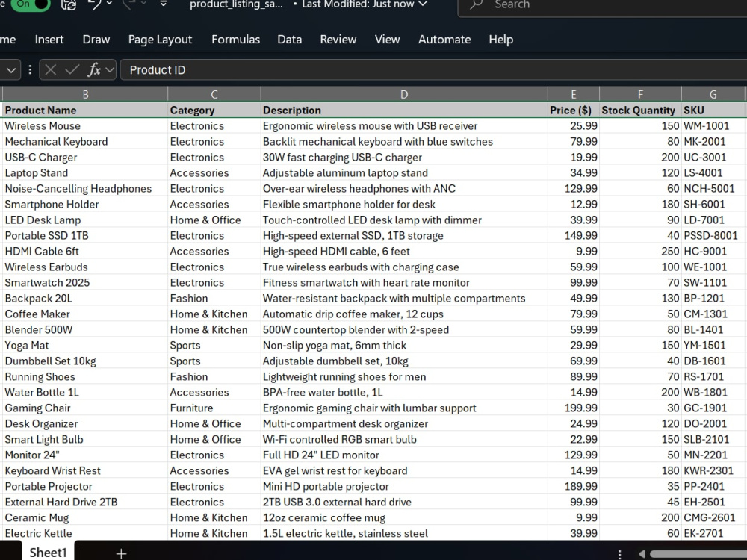Switch to the Formulas tab

point(236,40)
